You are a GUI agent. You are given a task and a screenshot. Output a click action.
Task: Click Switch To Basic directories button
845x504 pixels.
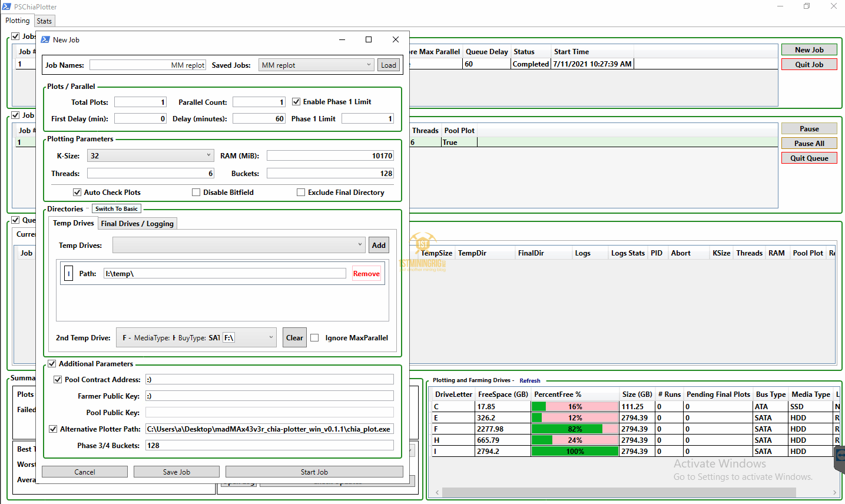pyautogui.click(x=117, y=209)
